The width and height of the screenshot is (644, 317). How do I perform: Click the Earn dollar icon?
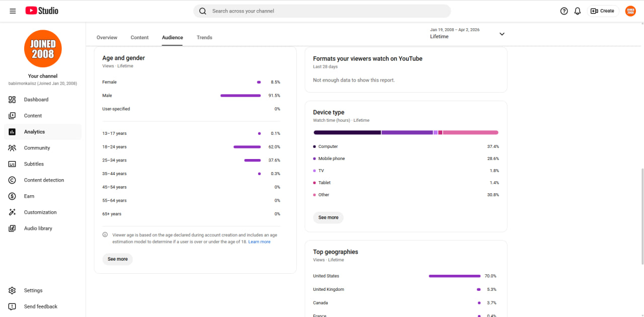click(x=12, y=196)
